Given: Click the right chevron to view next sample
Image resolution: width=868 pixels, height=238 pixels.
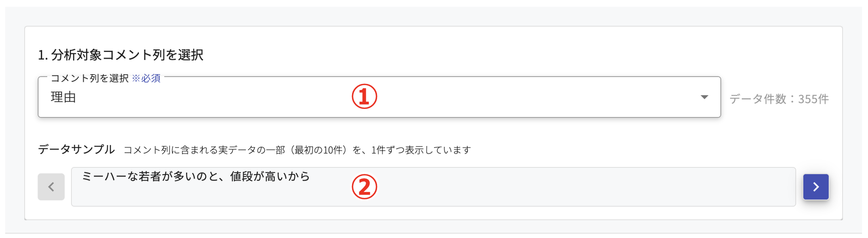Looking at the screenshot, I should point(816,187).
